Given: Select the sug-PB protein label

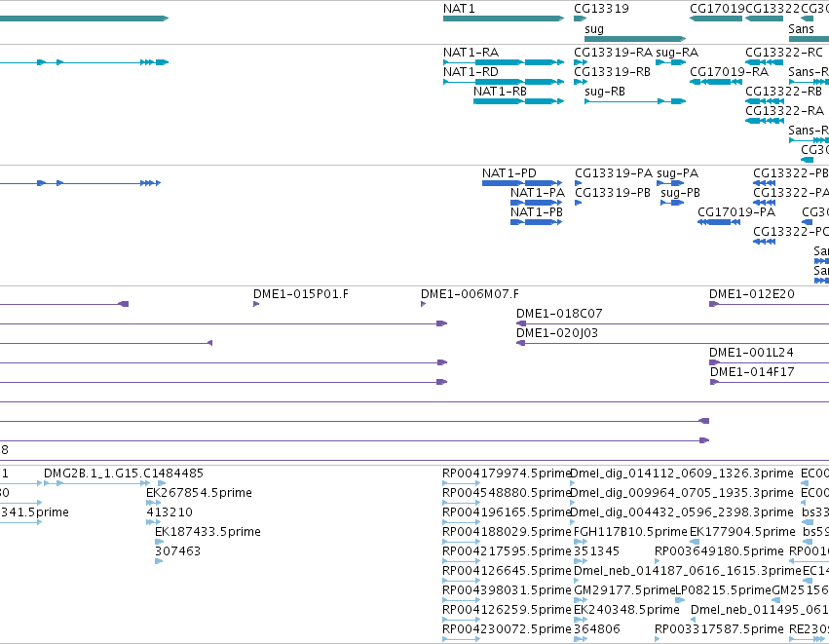Looking at the screenshot, I should pos(680,193).
